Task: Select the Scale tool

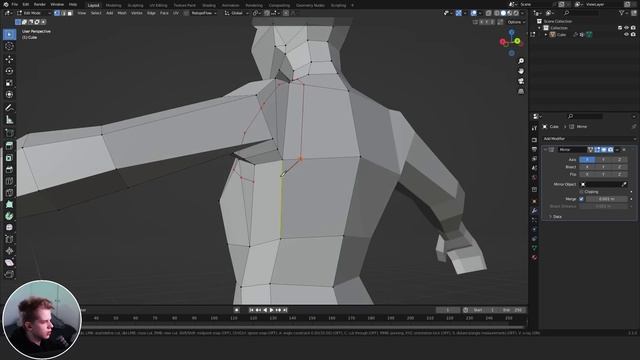Action: (9, 83)
